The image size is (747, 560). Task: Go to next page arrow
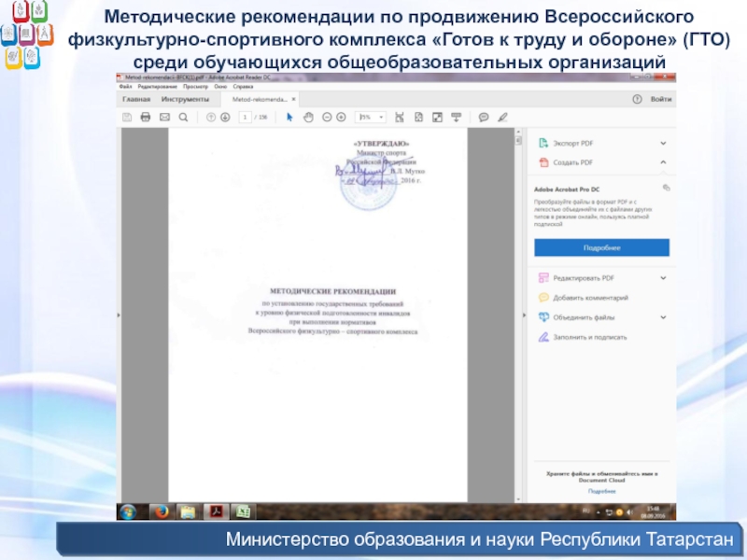pos(225,117)
